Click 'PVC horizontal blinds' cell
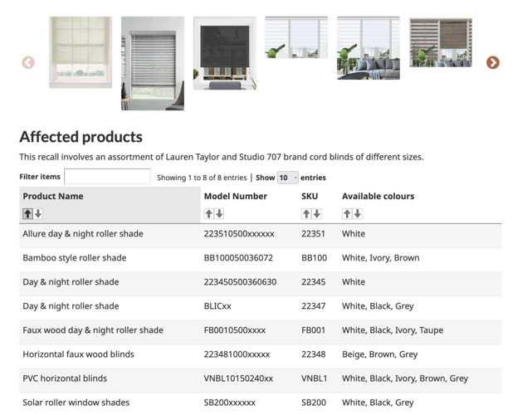Viewport: 532px width, 415px height. point(65,378)
